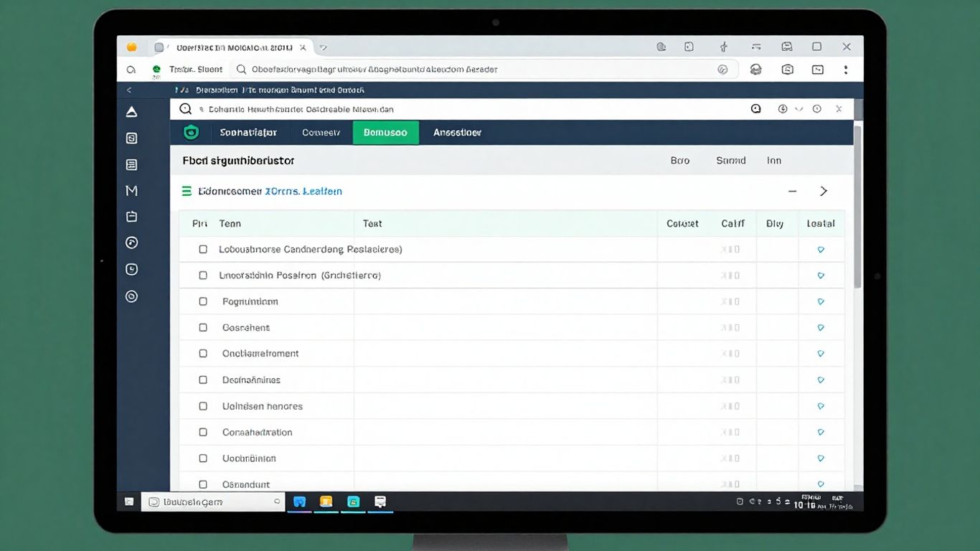Click the blue taskbar app icon

300,502
